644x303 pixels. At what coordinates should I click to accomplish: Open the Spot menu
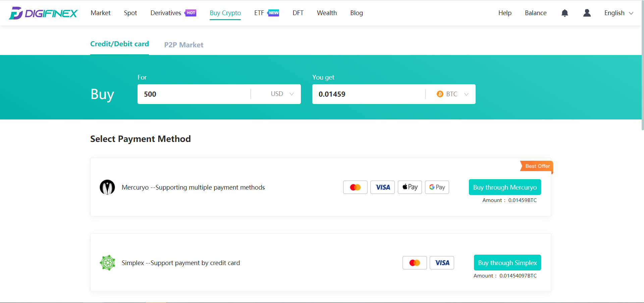(130, 13)
